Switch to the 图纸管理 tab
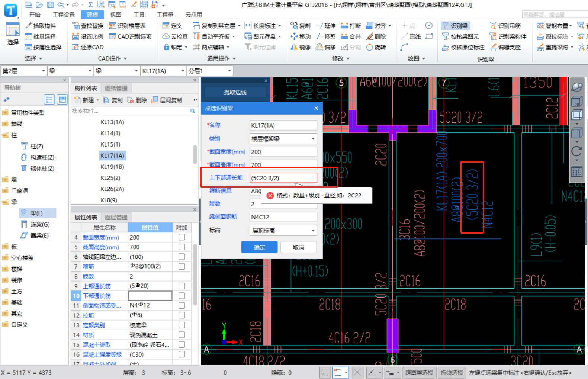Viewport: 588px width, 379px height. pyautogui.click(x=116, y=88)
